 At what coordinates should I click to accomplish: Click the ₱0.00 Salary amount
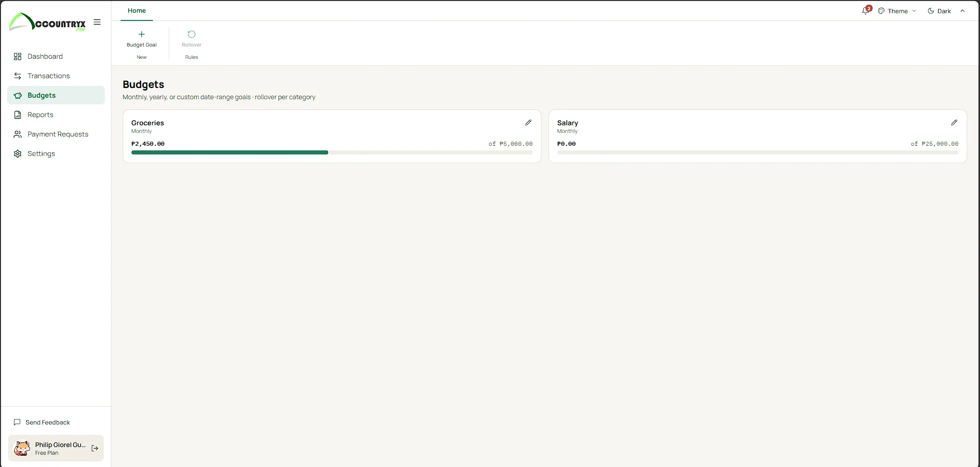(566, 144)
